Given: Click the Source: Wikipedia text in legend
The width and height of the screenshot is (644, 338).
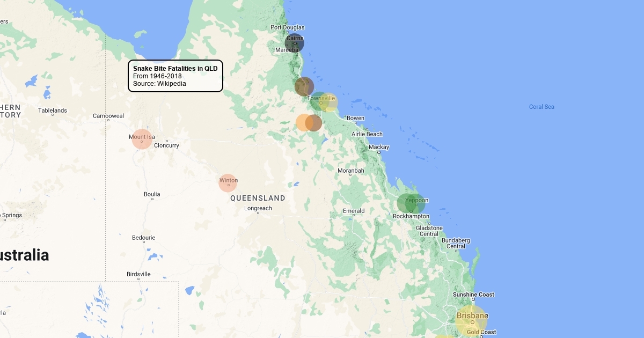Looking at the screenshot, I should click(x=159, y=84).
